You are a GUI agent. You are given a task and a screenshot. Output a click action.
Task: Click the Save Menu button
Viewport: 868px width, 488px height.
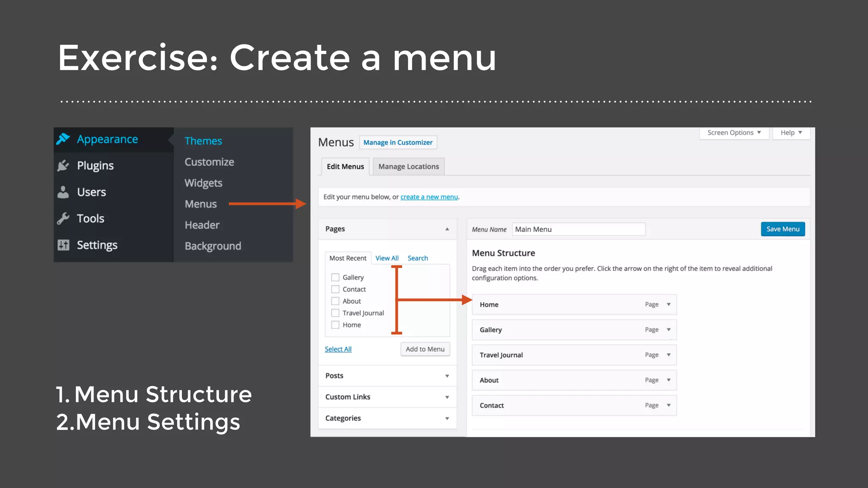(x=783, y=229)
